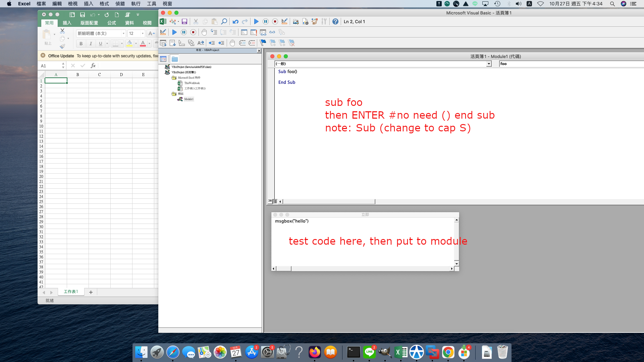This screenshot has width=644, height=362.
Task: Open the 偵錯 menu in menu bar
Action: [120, 4]
